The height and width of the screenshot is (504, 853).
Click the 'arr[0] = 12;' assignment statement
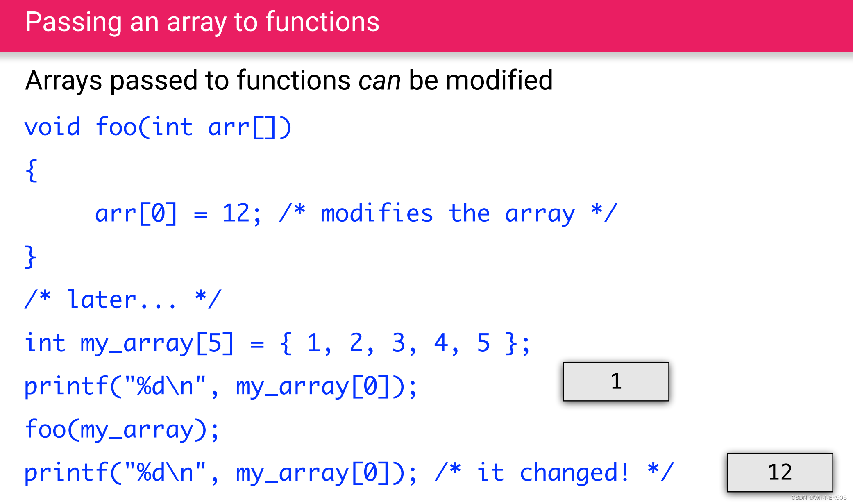point(177,213)
